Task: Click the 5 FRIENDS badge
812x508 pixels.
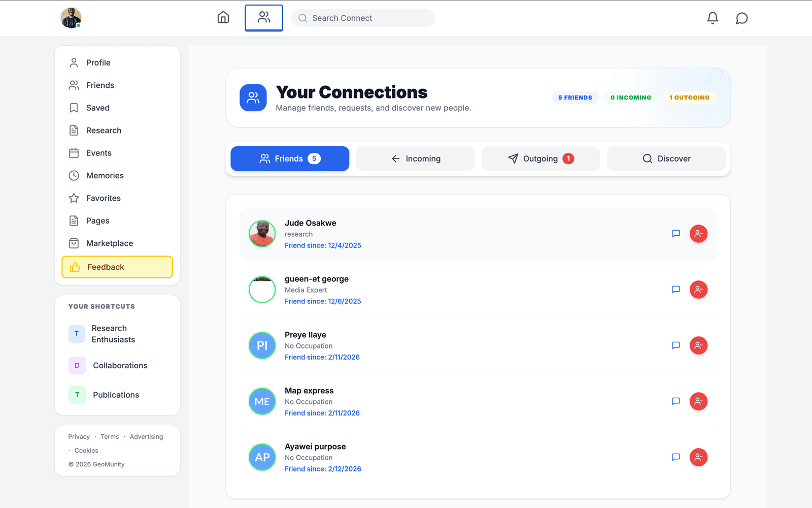Action: [575, 98]
